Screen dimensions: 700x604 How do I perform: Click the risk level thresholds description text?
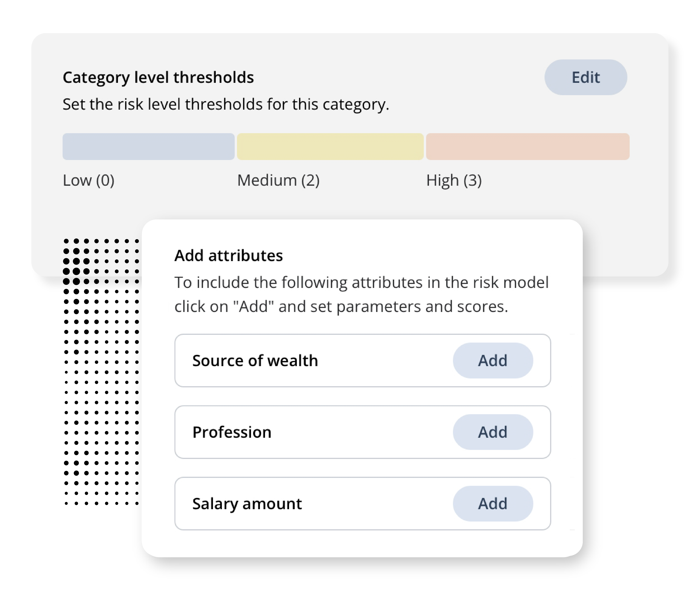(226, 104)
